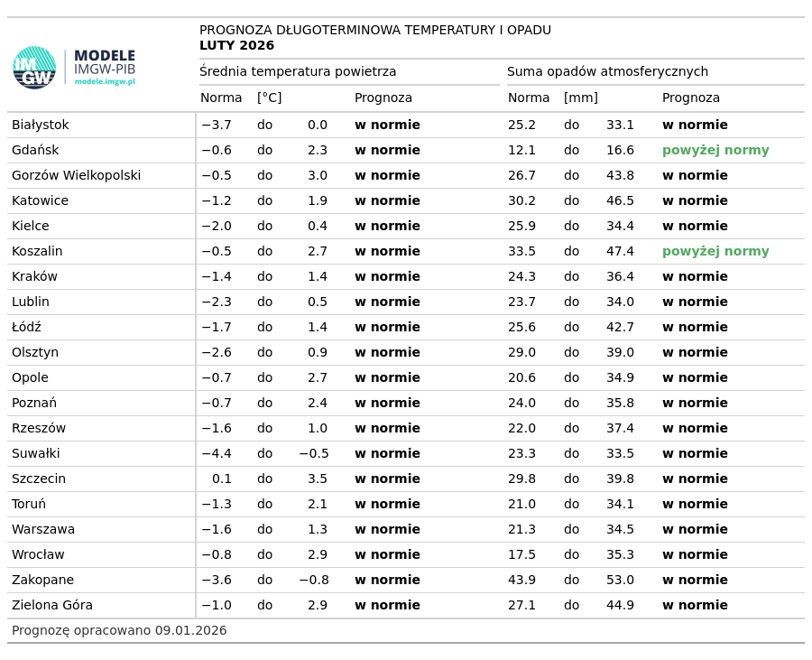The width and height of the screenshot is (812, 660).
Task: Select Gdańsk's green powyżej normy precipitation forecast
Action: tap(715, 151)
